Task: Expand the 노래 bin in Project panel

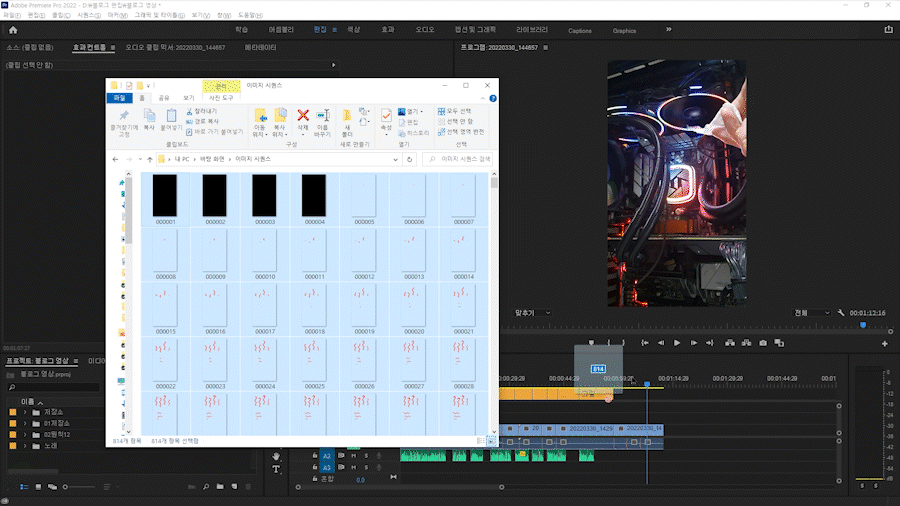Action: pos(25,445)
